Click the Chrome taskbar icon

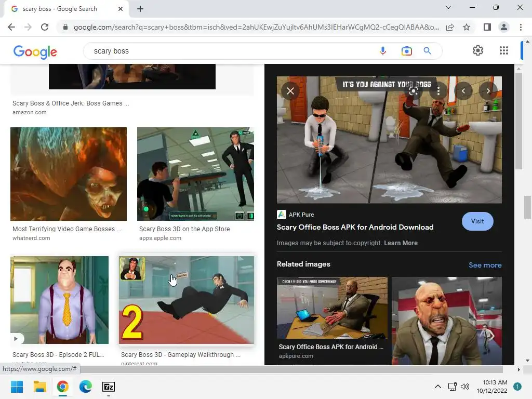click(63, 387)
